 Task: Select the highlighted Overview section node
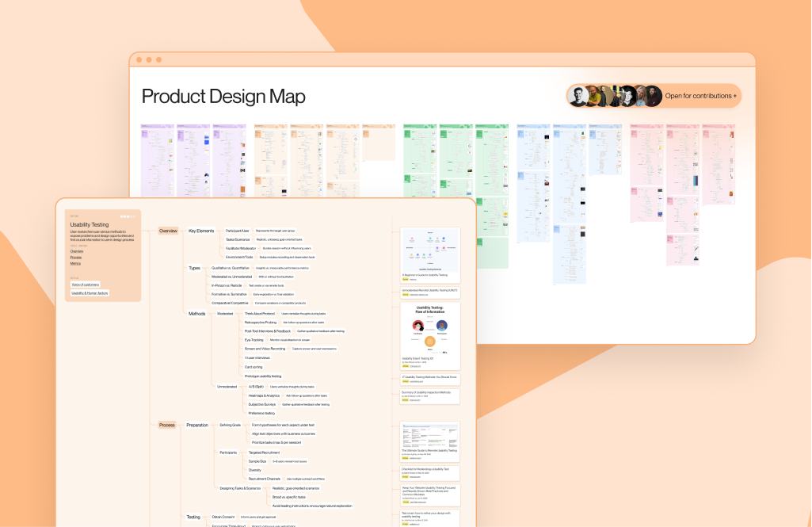tap(168, 231)
